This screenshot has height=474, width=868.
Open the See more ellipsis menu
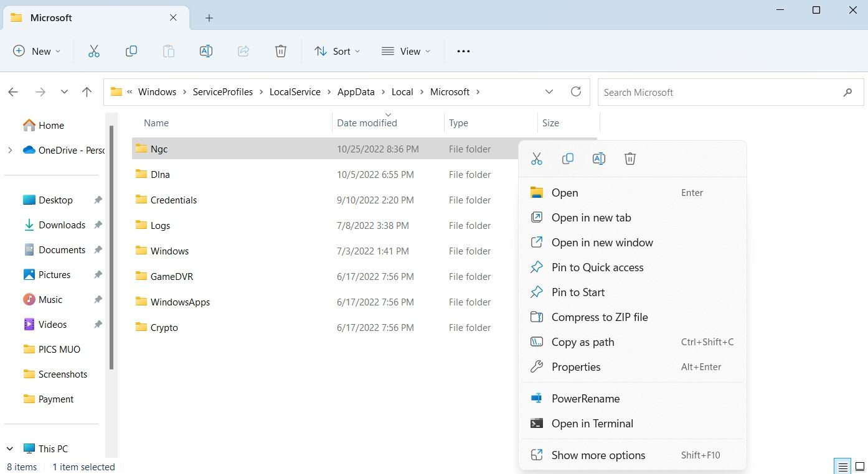click(463, 52)
